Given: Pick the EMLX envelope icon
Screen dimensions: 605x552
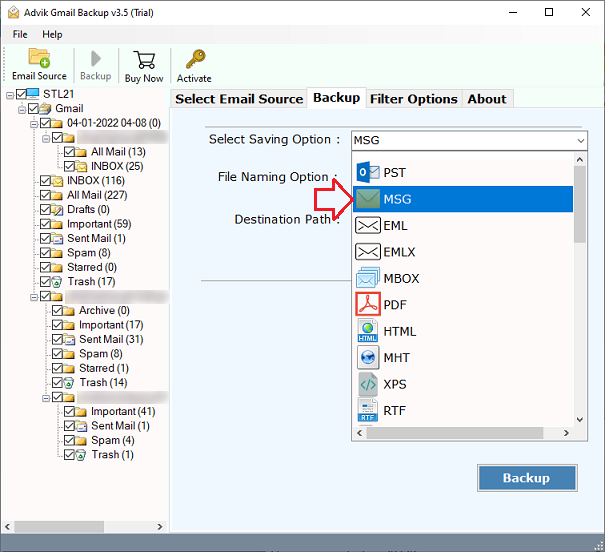Looking at the screenshot, I should (x=368, y=252).
